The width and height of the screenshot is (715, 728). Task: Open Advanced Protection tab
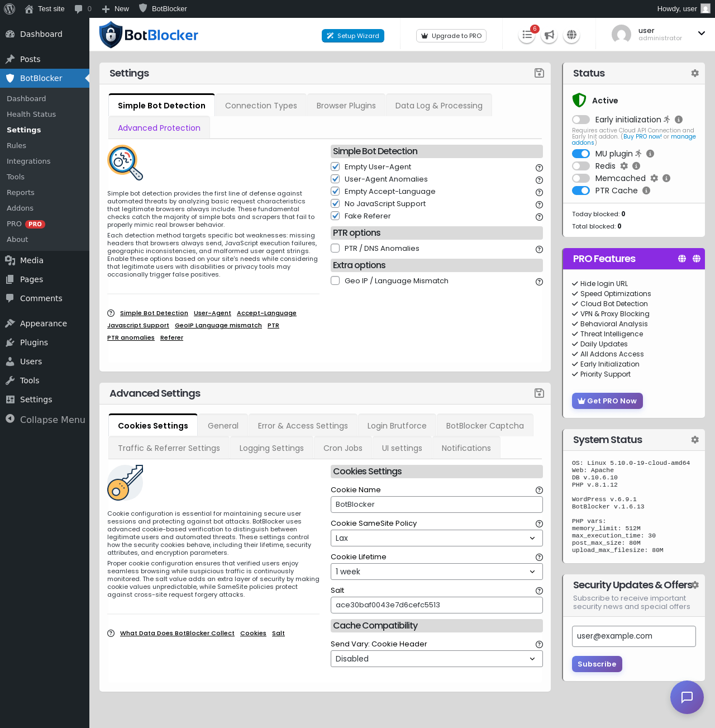pos(159,128)
